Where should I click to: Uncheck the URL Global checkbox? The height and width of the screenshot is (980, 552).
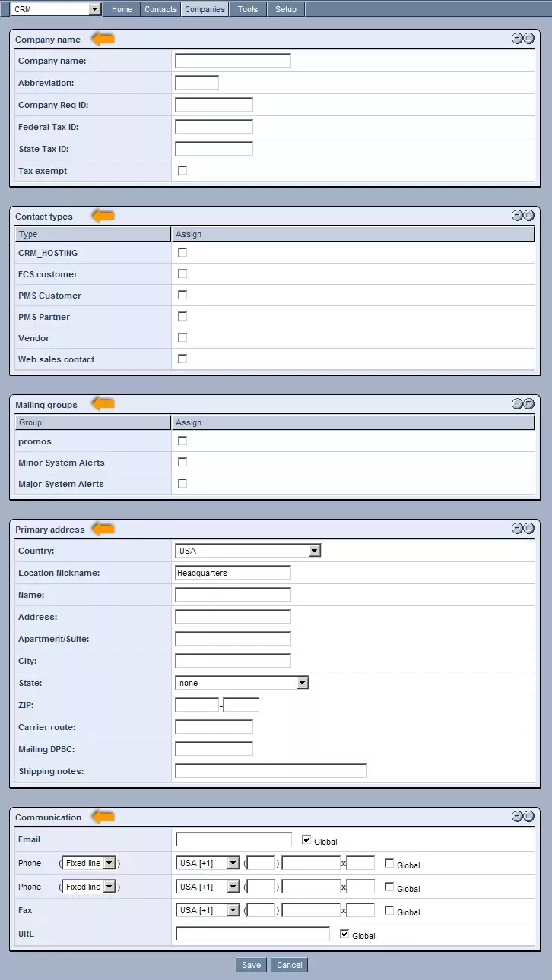(x=344, y=934)
